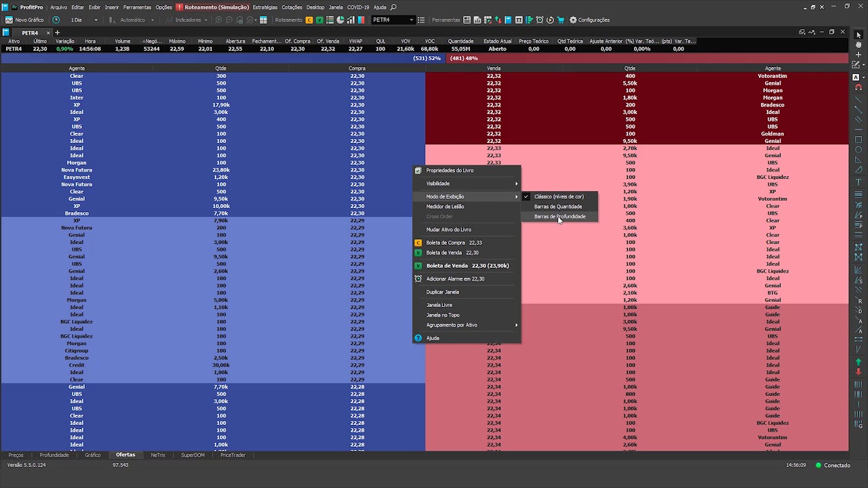Open Configurações settings
The width and height of the screenshot is (868, 488).
(x=589, y=20)
